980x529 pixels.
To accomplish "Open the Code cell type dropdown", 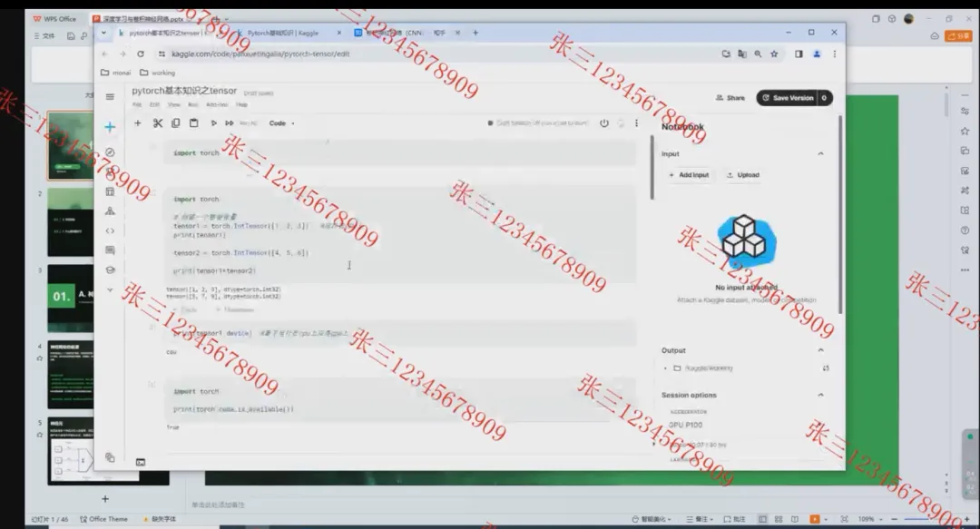I will point(282,123).
